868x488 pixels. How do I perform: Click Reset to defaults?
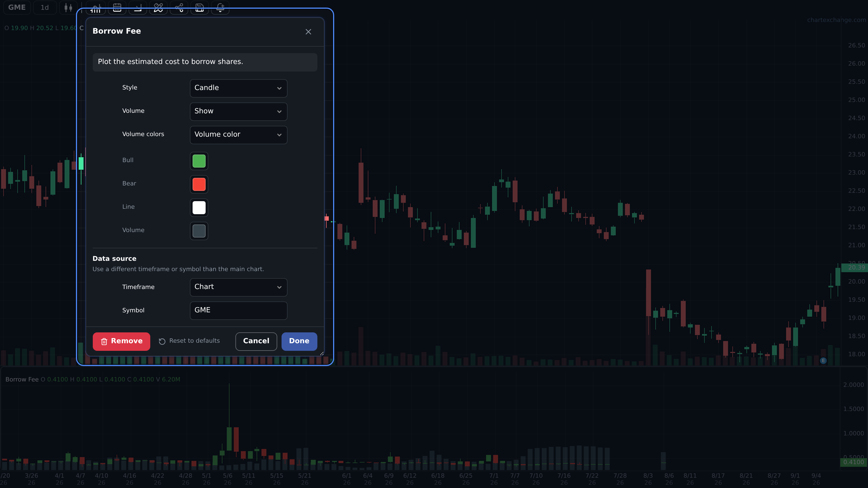189,341
